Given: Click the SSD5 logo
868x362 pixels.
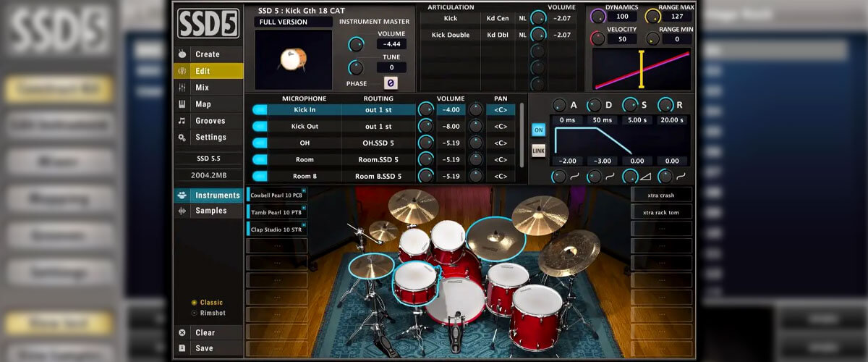Looking at the screenshot, I should (x=208, y=23).
